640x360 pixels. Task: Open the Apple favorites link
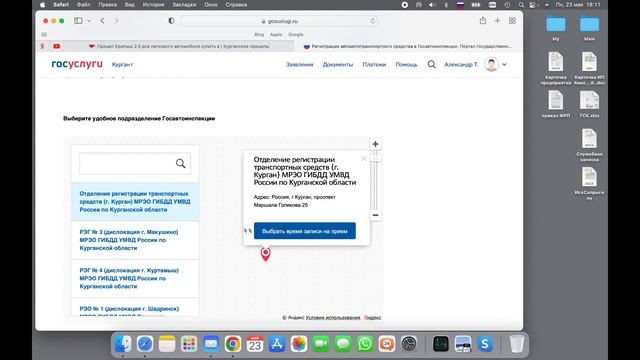click(276, 35)
